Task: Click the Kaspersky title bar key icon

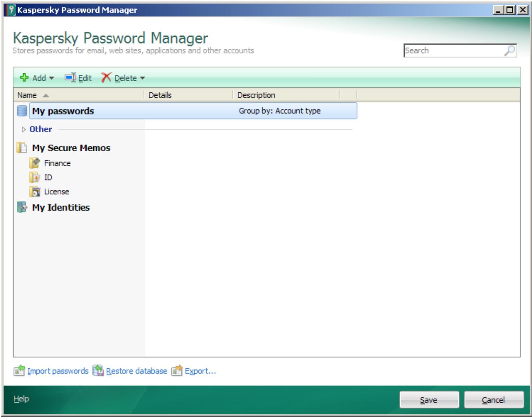Action: click(11, 10)
